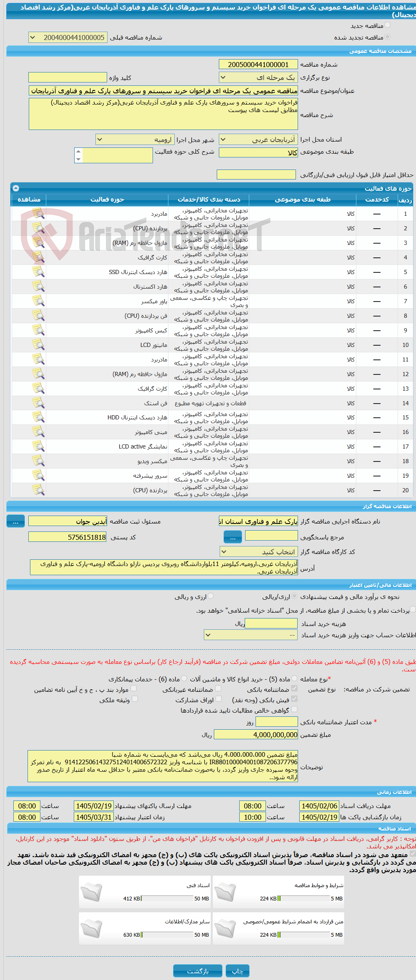The width and height of the screenshot is (416, 980).
Task: Toggle the ضمانتنامه بانکی checkbox
Action: (x=294, y=688)
